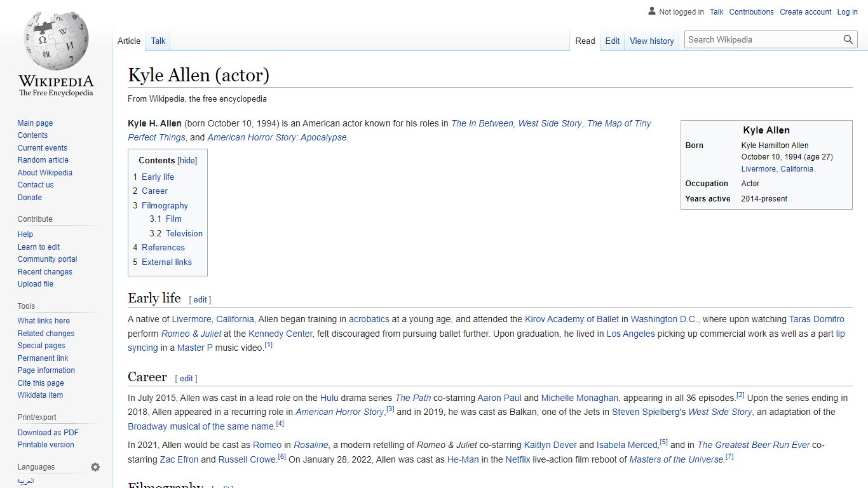Image resolution: width=868 pixels, height=488 pixels.
Task: Click the Log in link
Action: [848, 12]
